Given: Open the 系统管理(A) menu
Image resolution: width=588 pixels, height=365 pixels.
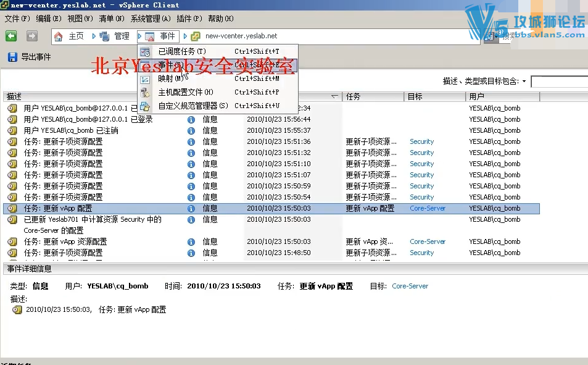Looking at the screenshot, I should coord(151,19).
